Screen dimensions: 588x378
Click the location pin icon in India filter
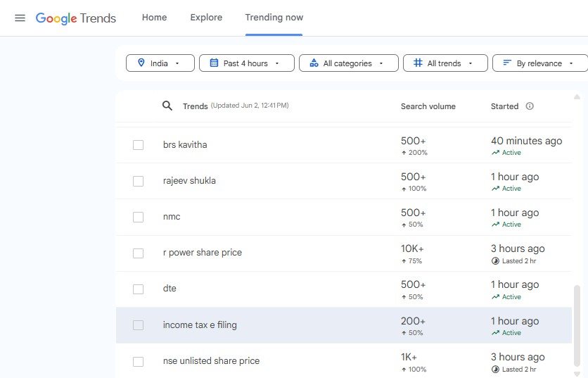[x=141, y=63]
